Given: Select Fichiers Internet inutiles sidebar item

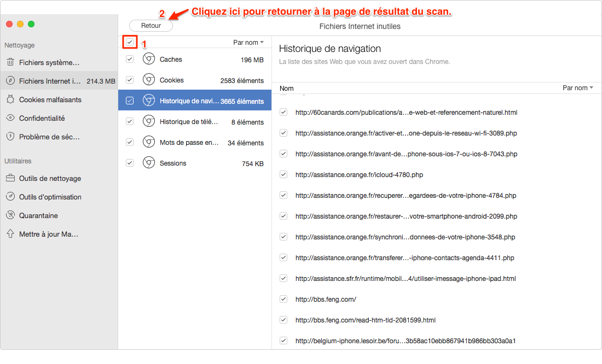Looking at the screenshot, I should pyautogui.click(x=59, y=81).
